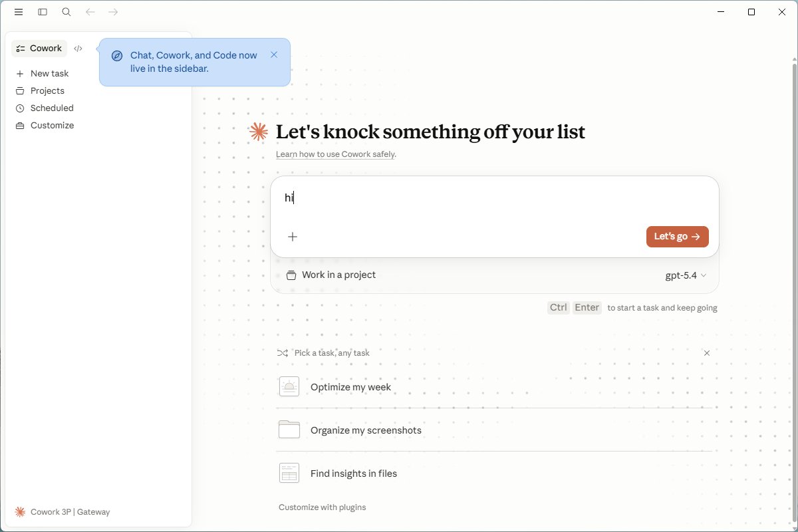
Task: Go forward with the right arrow
Action: (113, 12)
